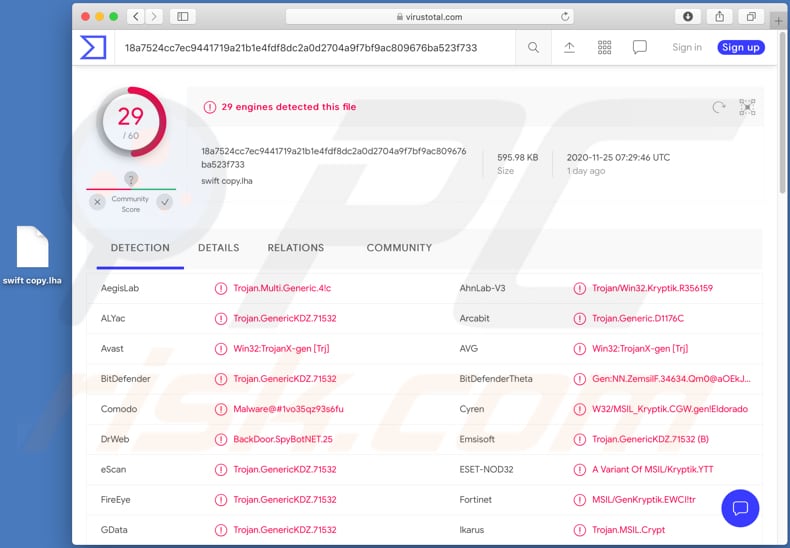
Task: Open the apps grid icon
Action: pyautogui.click(x=604, y=47)
